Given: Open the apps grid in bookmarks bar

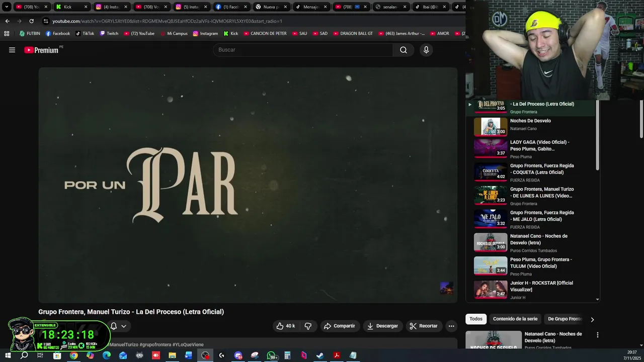Looking at the screenshot, I should [x=7, y=34].
